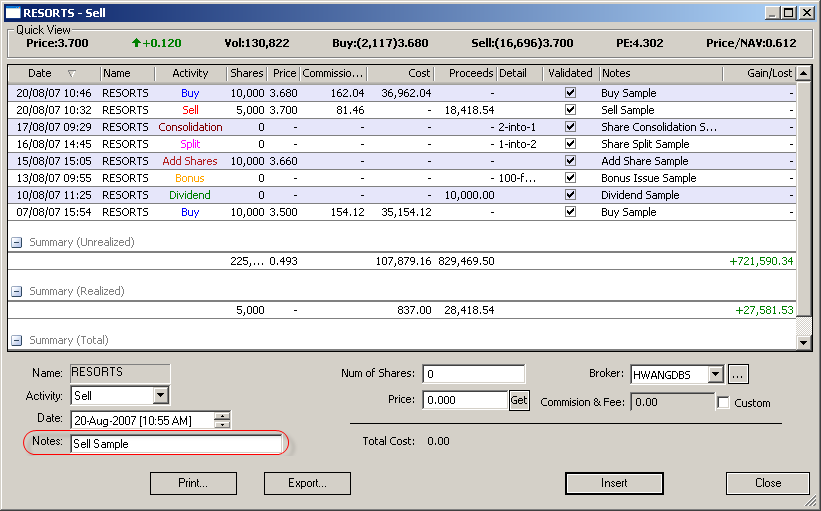Enable the Custom commission checkbox
This screenshot has width=821, height=511.
click(723, 403)
